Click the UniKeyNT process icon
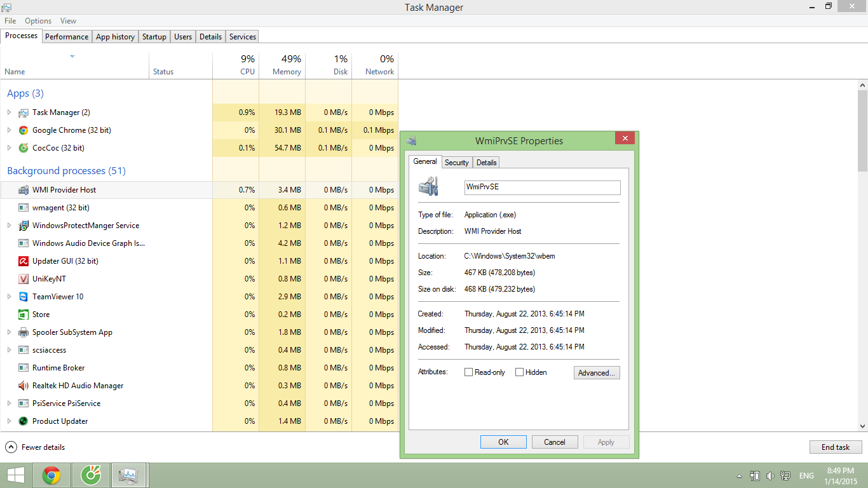 point(24,279)
